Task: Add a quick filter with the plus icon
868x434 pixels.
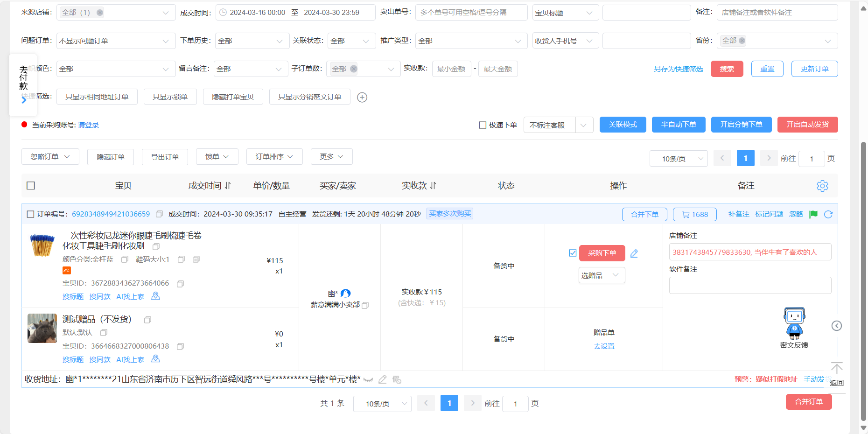Action: click(362, 97)
